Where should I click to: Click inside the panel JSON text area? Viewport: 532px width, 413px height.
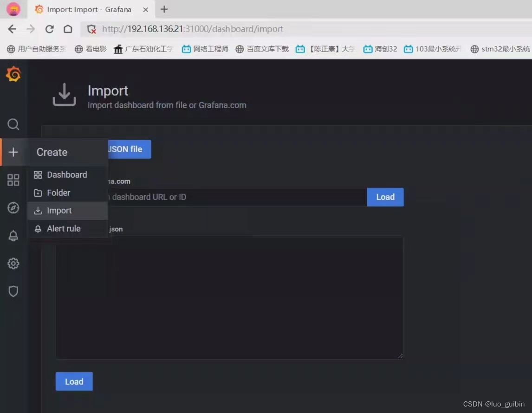coord(229,297)
